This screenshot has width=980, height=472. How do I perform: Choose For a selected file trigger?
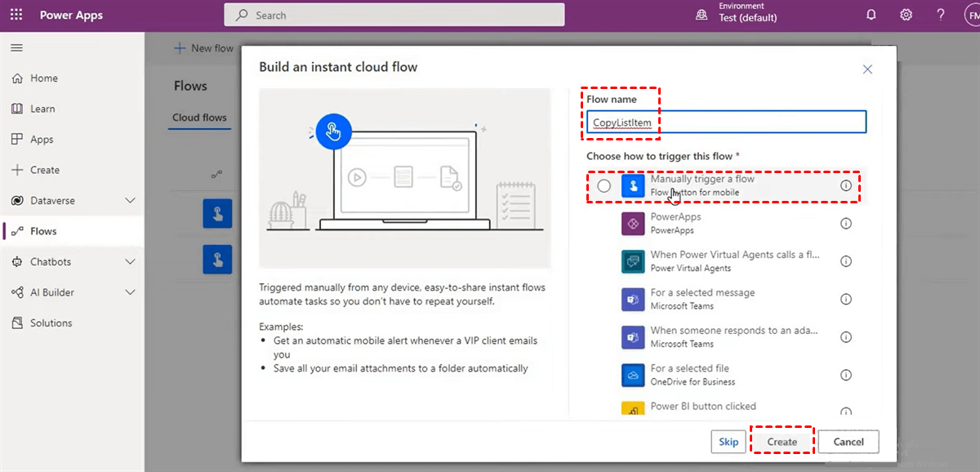click(x=690, y=368)
